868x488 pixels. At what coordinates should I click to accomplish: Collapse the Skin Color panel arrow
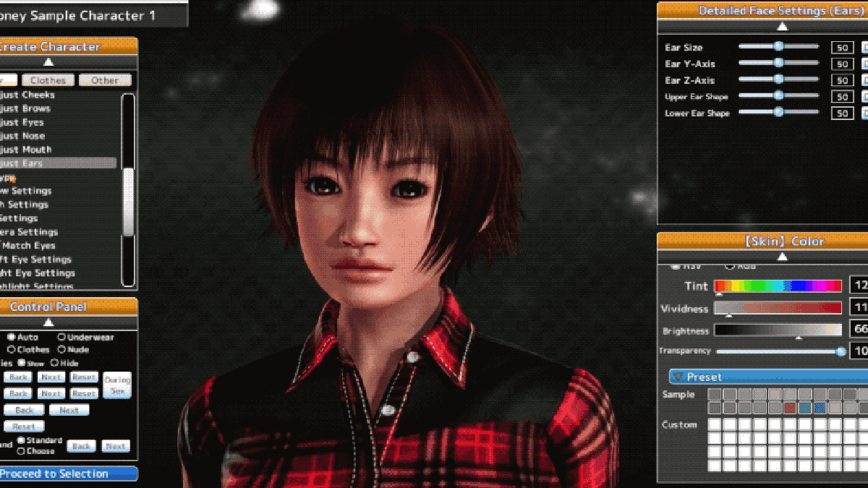[782, 257]
